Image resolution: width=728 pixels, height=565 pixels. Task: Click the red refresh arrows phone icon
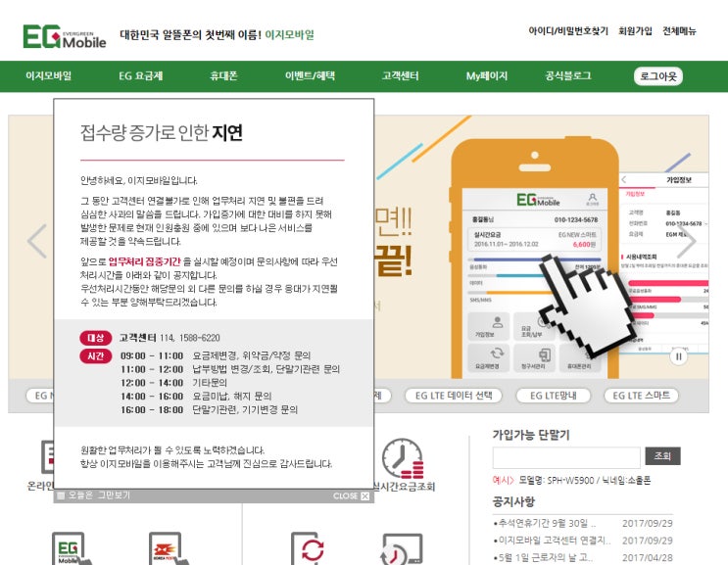click(x=309, y=548)
